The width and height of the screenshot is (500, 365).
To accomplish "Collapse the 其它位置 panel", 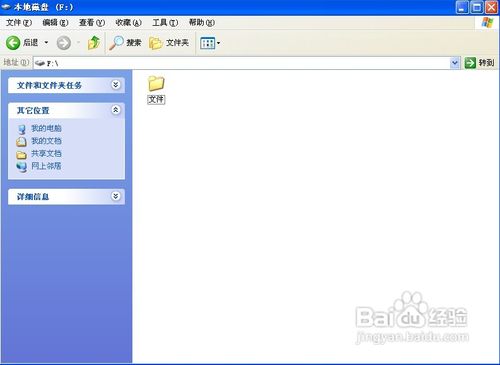I will [116, 110].
